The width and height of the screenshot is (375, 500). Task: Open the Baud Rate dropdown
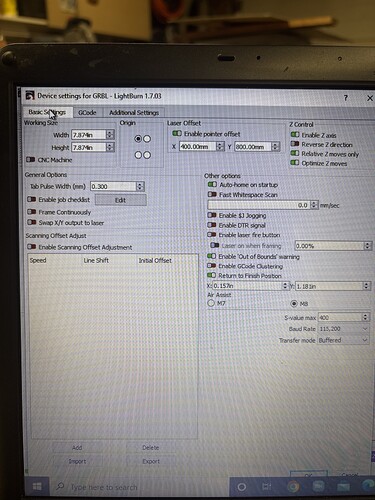tap(343, 329)
